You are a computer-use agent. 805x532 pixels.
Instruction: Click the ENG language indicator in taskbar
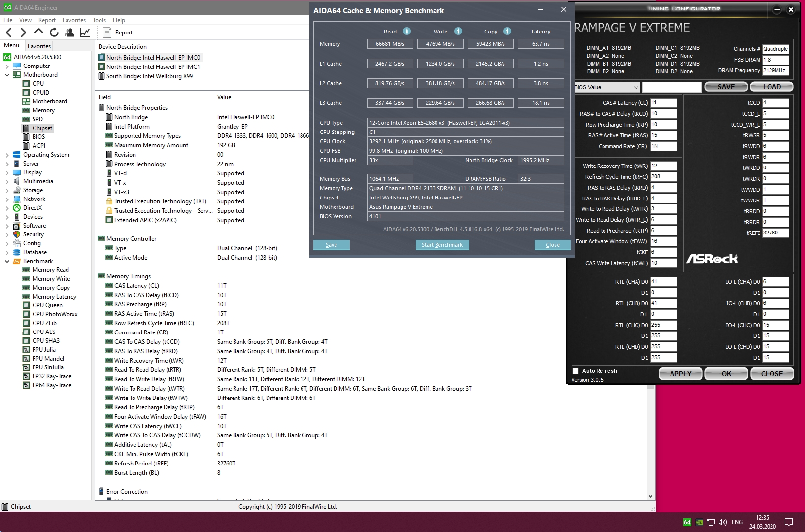(x=737, y=522)
